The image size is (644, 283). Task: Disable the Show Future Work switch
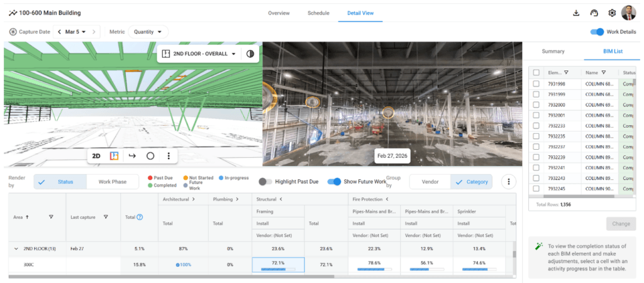point(335,182)
